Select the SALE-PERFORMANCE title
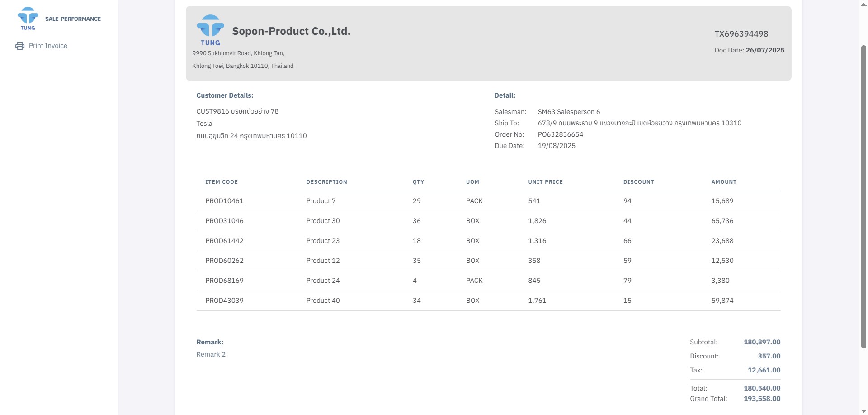This screenshot has width=868, height=415. (73, 19)
